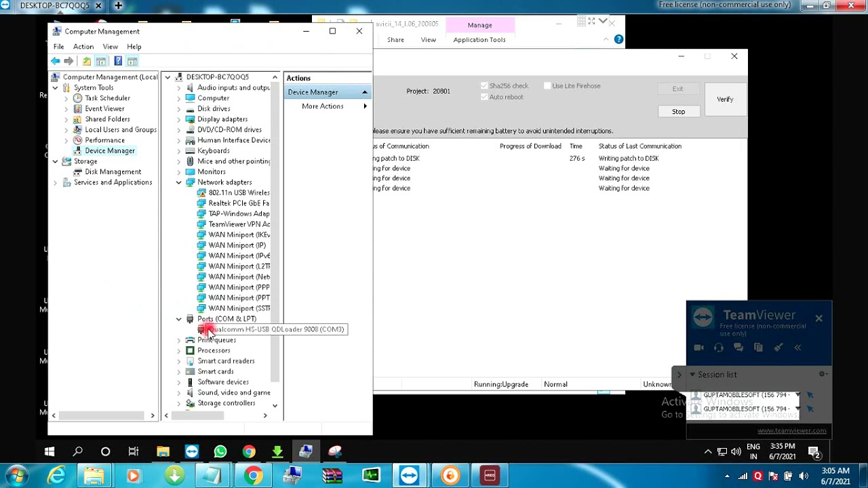The width and height of the screenshot is (868, 488).
Task: Open TeamViewer file transfer icon
Action: pyautogui.click(x=758, y=348)
